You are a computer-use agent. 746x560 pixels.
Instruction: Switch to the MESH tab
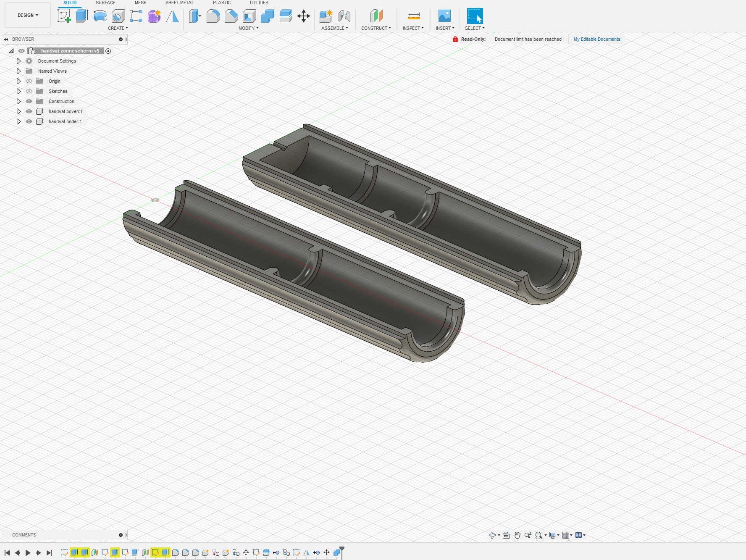tap(141, 3)
